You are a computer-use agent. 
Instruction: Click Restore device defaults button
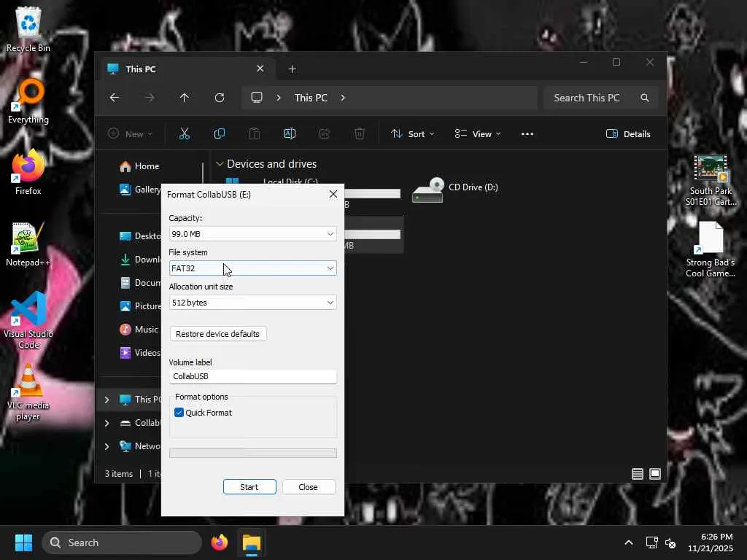(x=217, y=334)
